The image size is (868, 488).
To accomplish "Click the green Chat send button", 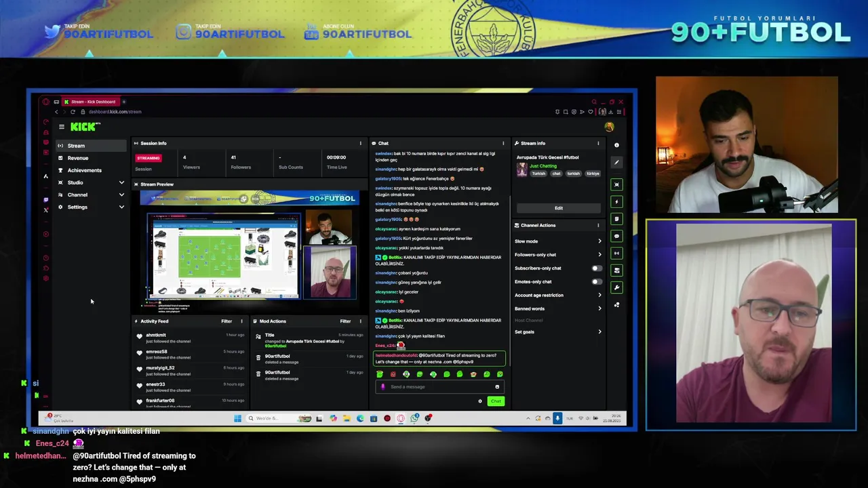I will pyautogui.click(x=496, y=401).
